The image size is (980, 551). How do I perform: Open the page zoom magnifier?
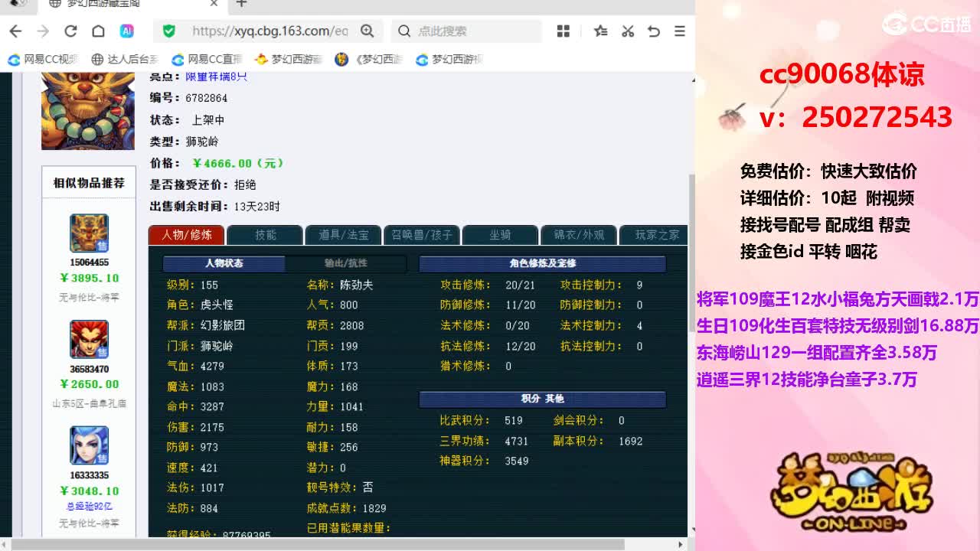(x=367, y=31)
